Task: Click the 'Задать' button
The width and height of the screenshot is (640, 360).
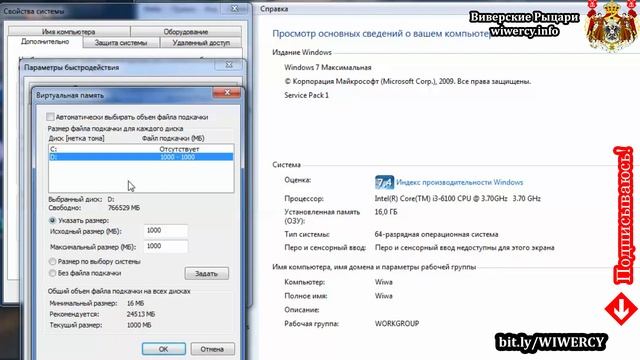Action: click(207, 273)
